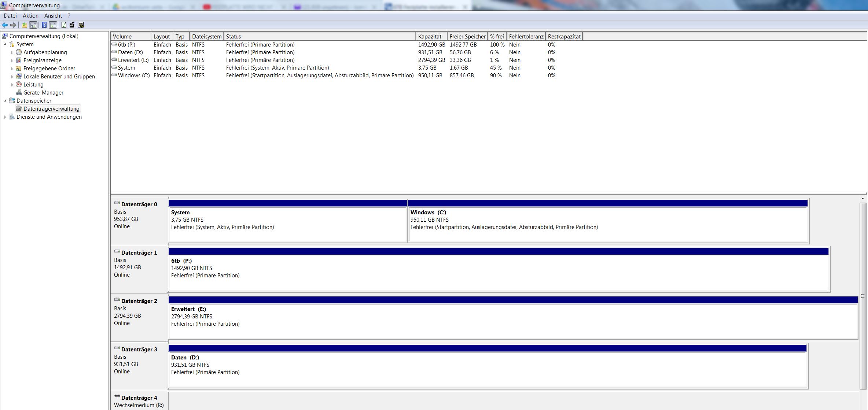Open Help with blue question mark icon
The height and width of the screenshot is (410, 868).
tap(44, 25)
